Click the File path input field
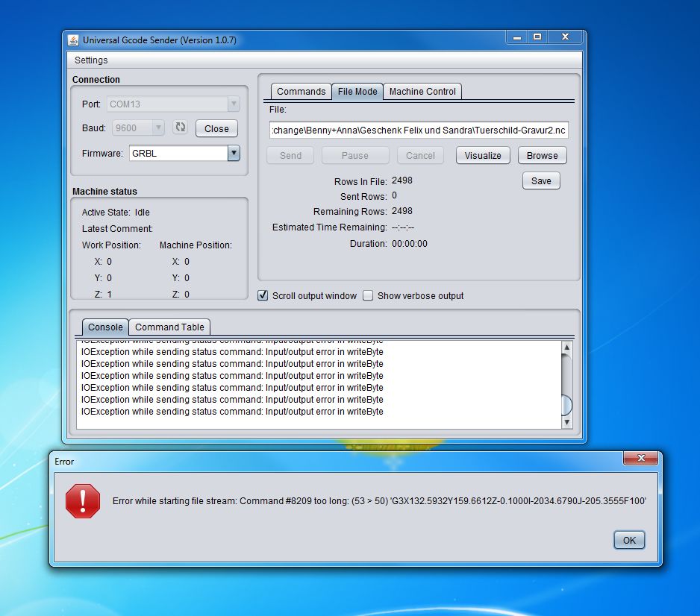 [419, 131]
